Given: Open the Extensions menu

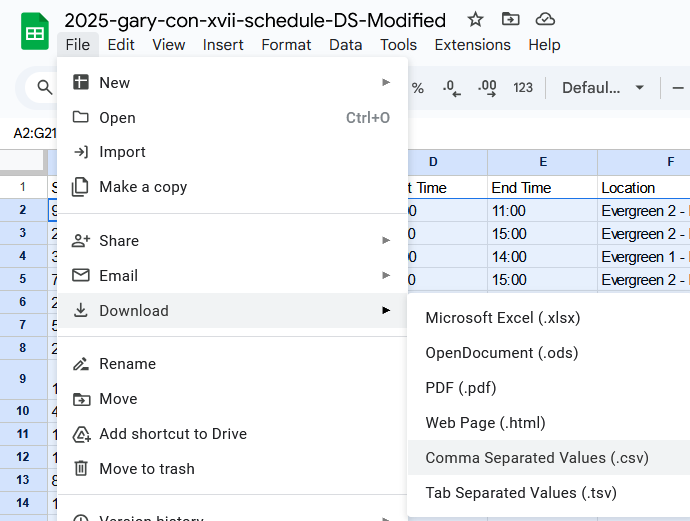Looking at the screenshot, I should coord(473,45).
